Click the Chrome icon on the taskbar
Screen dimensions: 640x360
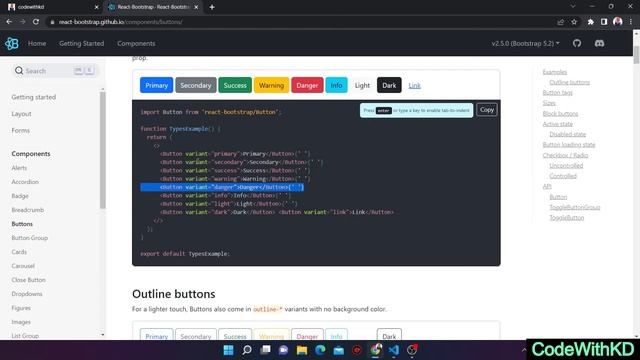376,350
